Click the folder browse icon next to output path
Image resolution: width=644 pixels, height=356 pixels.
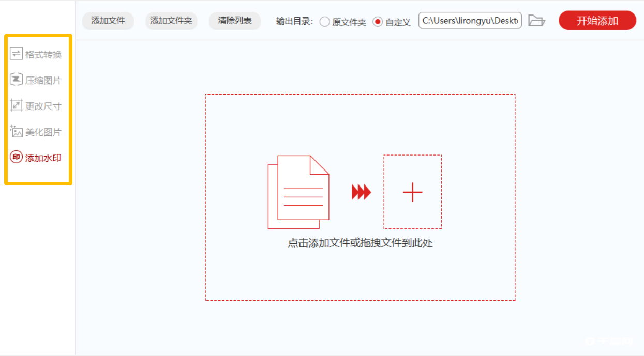[x=537, y=21]
